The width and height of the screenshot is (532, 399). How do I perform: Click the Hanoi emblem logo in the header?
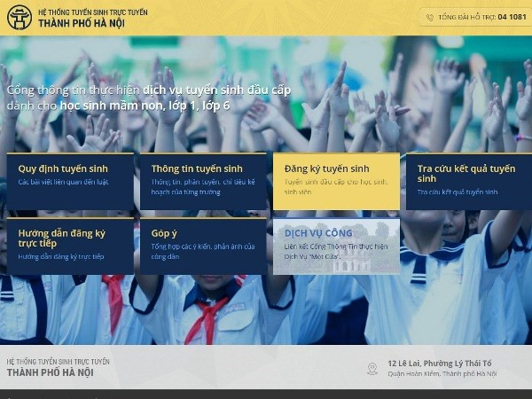pos(19,18)
